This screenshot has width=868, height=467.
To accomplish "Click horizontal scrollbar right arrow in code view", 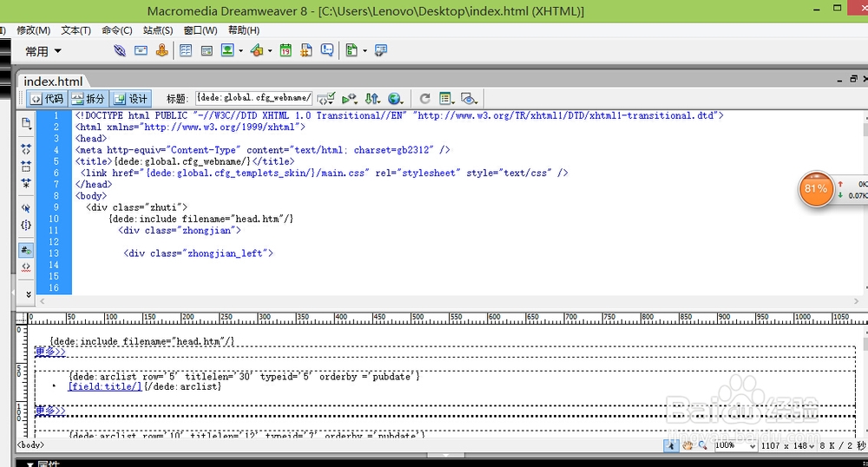I will click(856, 301).
